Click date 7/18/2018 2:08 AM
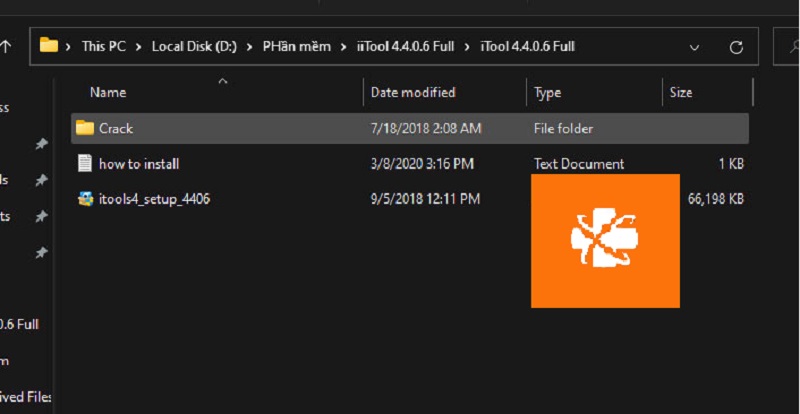 point(426,128)
